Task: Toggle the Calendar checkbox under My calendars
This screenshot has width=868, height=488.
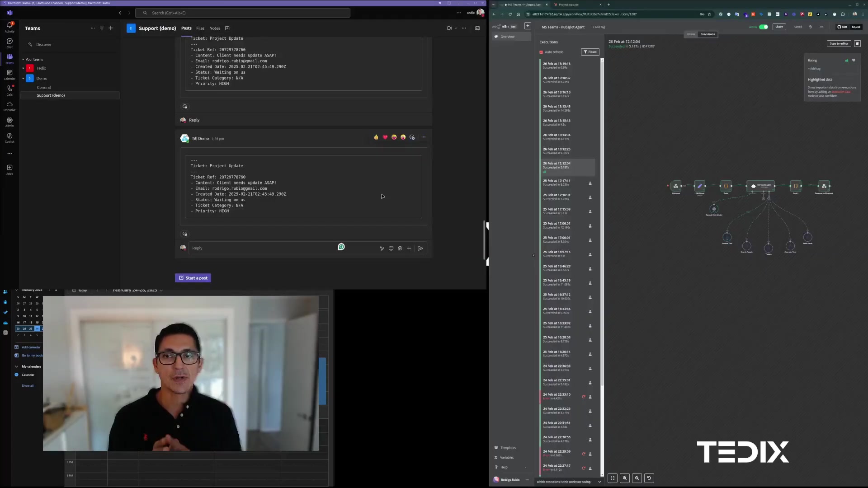Action: tap(17, 375)
